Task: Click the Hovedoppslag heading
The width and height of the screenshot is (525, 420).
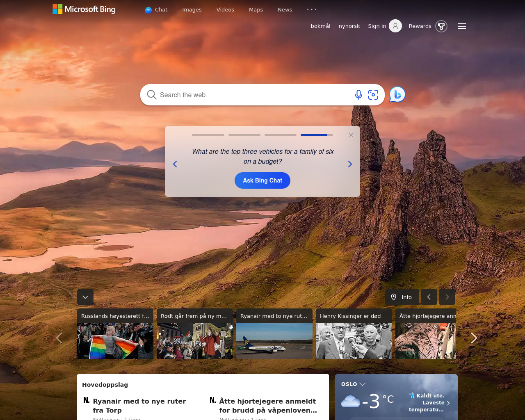Action: click(x=105, y=385)
